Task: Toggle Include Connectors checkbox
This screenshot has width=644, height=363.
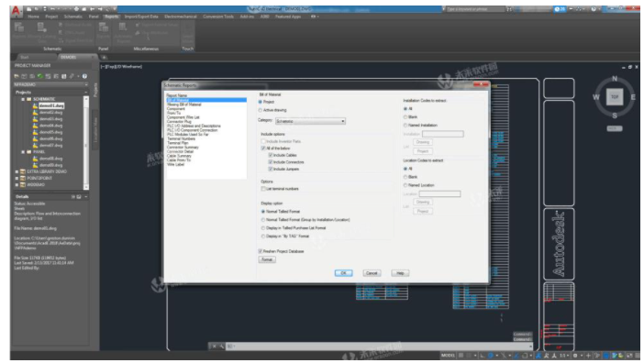Action: point(271,162)
